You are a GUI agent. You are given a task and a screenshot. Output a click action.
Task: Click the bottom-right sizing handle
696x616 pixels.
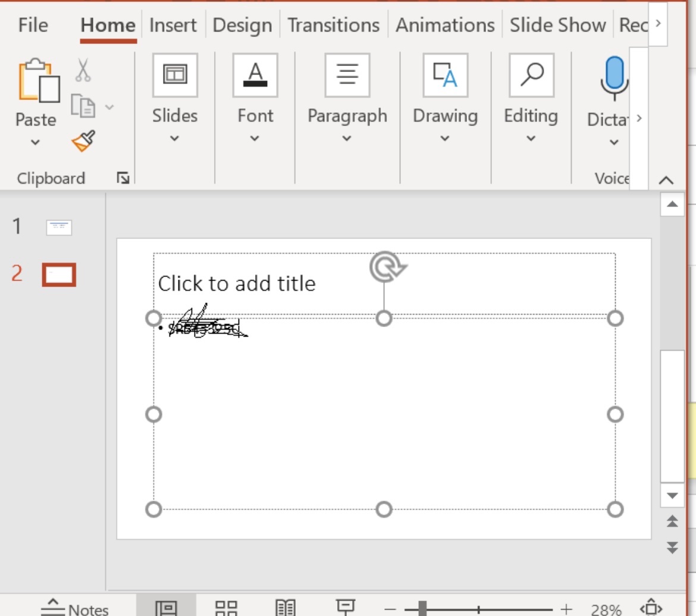[615, 510]
